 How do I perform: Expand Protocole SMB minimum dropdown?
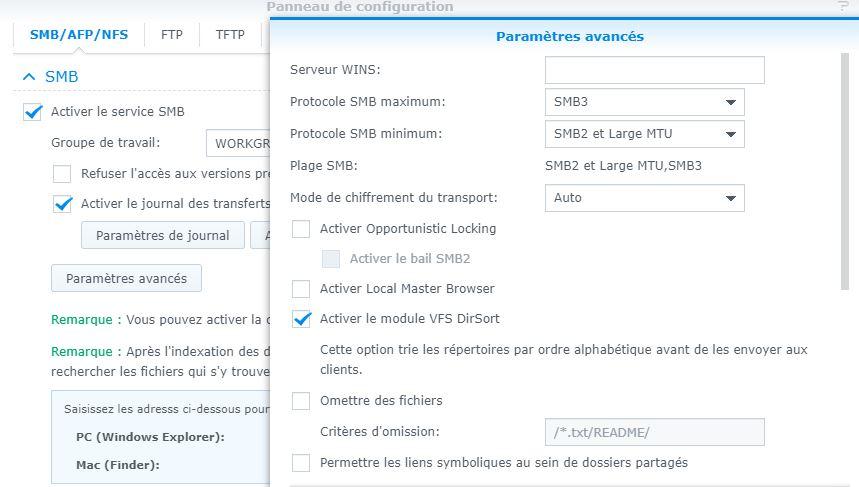(644, 134)
